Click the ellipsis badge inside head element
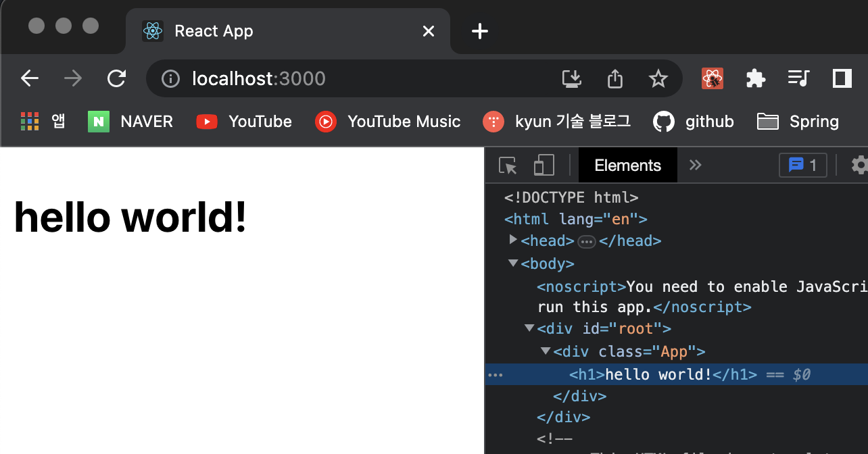868x454 pixels. [587, 242]
